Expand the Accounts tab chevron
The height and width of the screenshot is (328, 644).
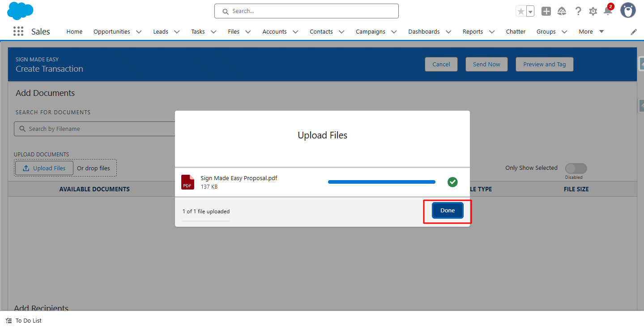pyautogui.click(x=295, y=32)
